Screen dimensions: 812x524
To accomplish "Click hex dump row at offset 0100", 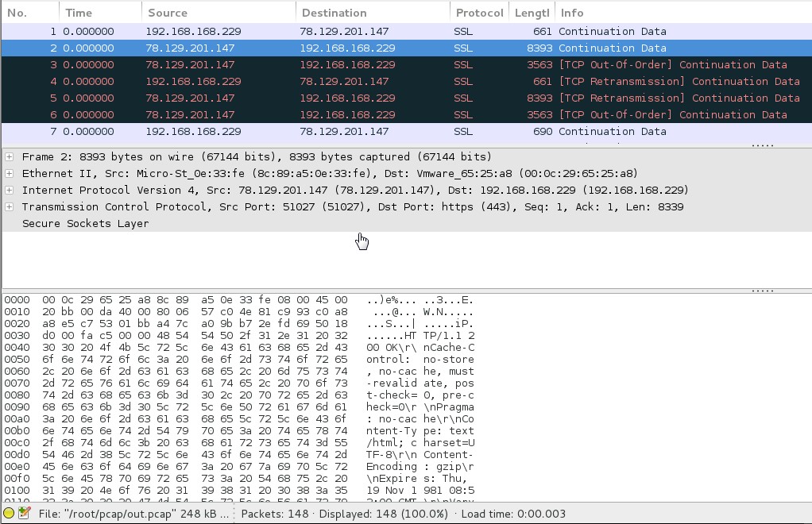I will (238, 491).
